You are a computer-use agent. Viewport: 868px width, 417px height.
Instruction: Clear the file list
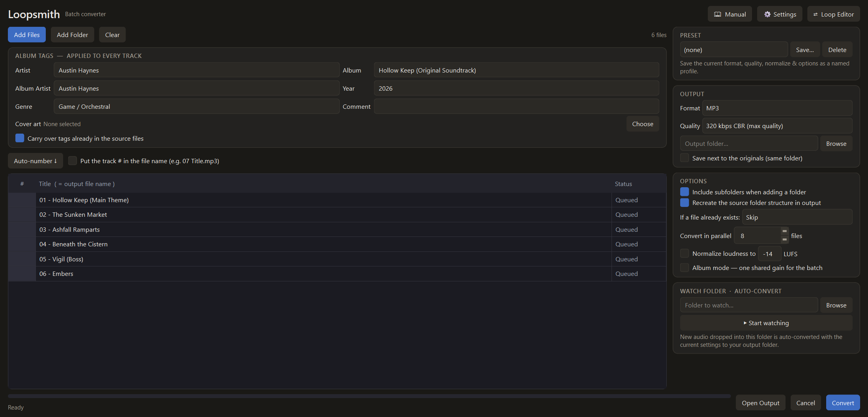coord(112,35)
